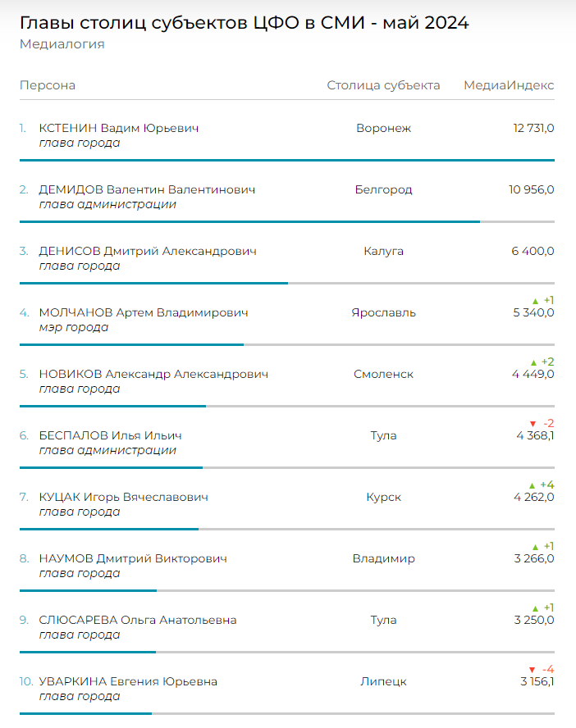576x728 pixels.
Task: Click green up arrow in Слюсарева row
Action: [535, 608]
